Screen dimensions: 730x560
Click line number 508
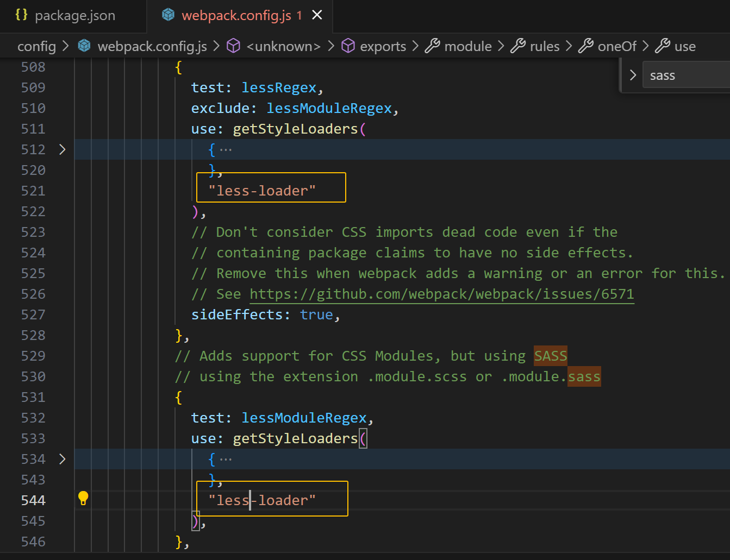point(33,67)
